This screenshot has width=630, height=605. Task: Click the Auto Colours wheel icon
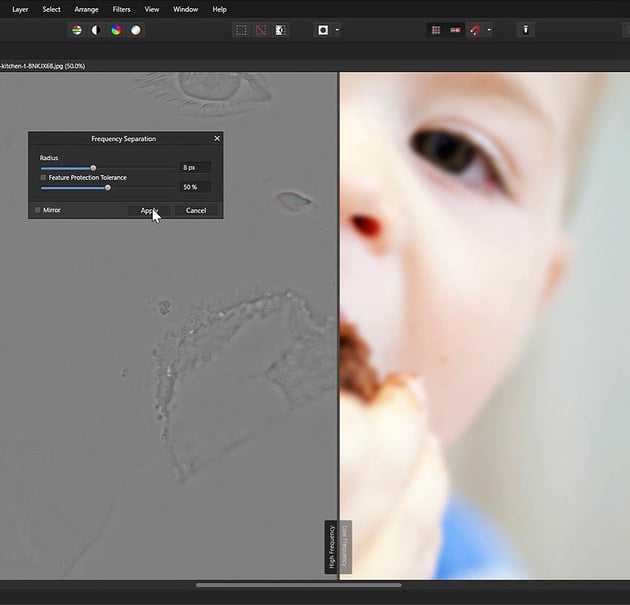coord(116,30)
